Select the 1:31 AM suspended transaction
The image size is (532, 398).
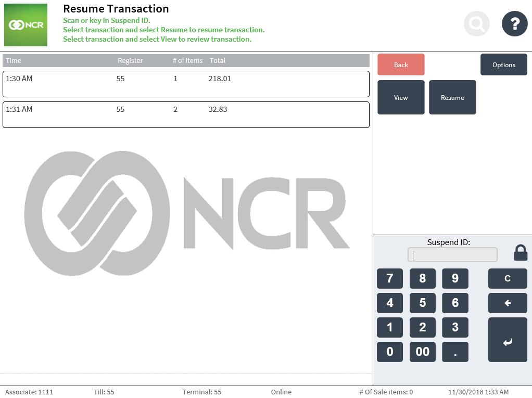pyautogui.click(x=186, y=115)
